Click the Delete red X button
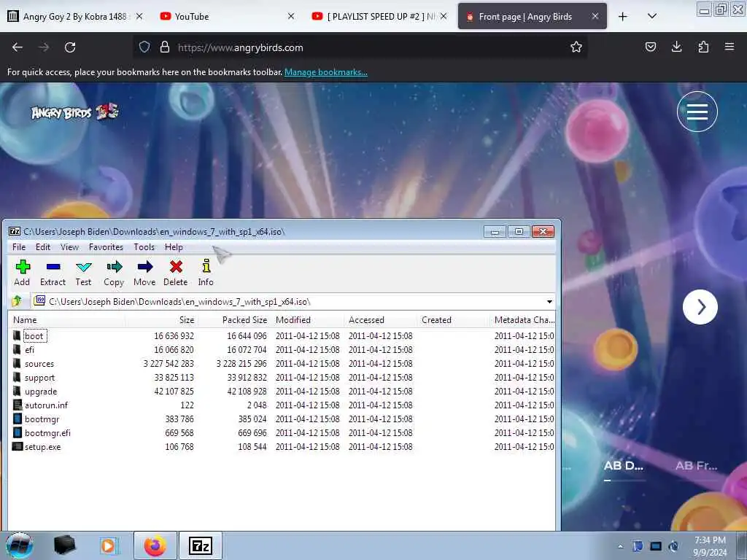Screen dimensions: 747x560 point(176,273)
